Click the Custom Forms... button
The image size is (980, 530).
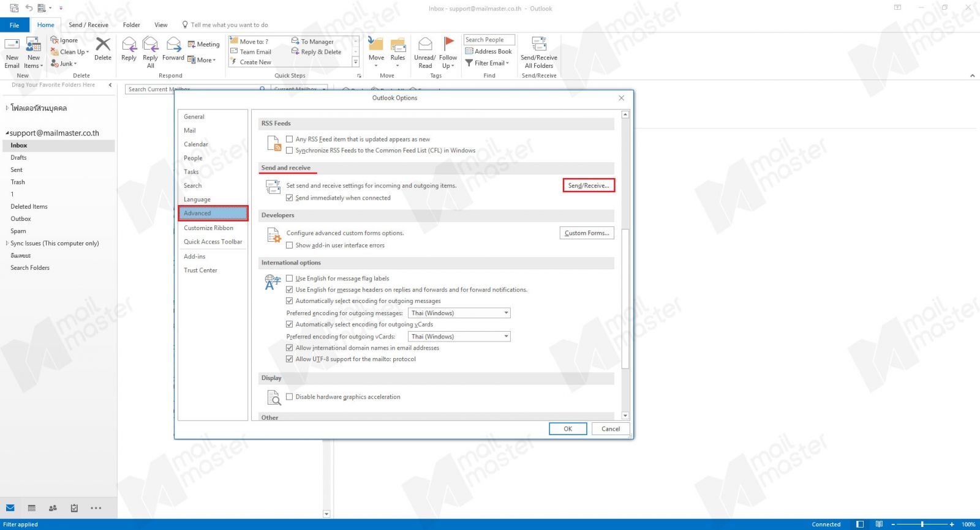587,233
